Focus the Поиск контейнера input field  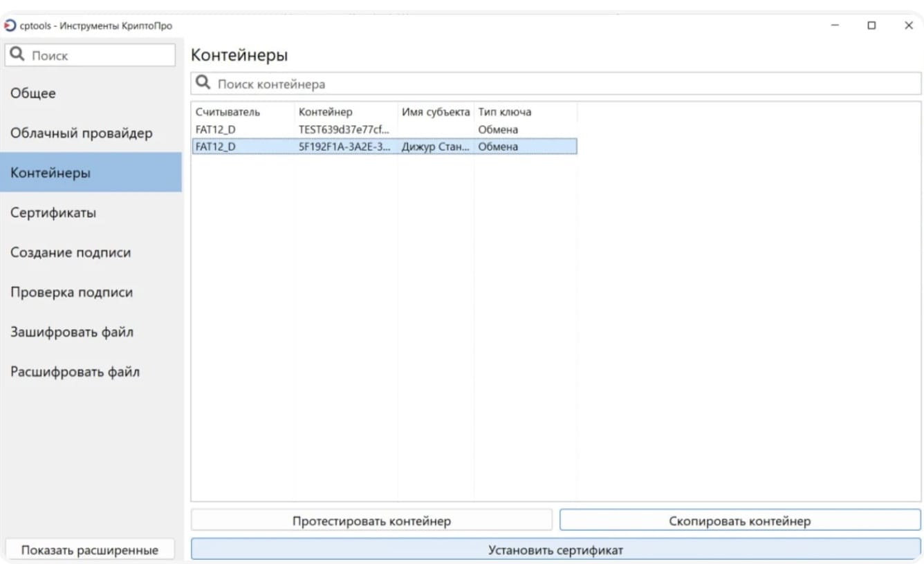pyautogui.click(x=553, y=84)
